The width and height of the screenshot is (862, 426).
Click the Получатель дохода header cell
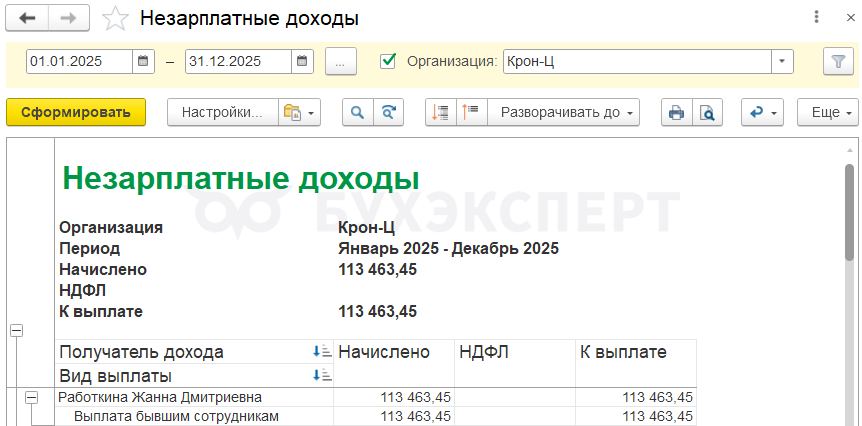click(x=194, y=352)
